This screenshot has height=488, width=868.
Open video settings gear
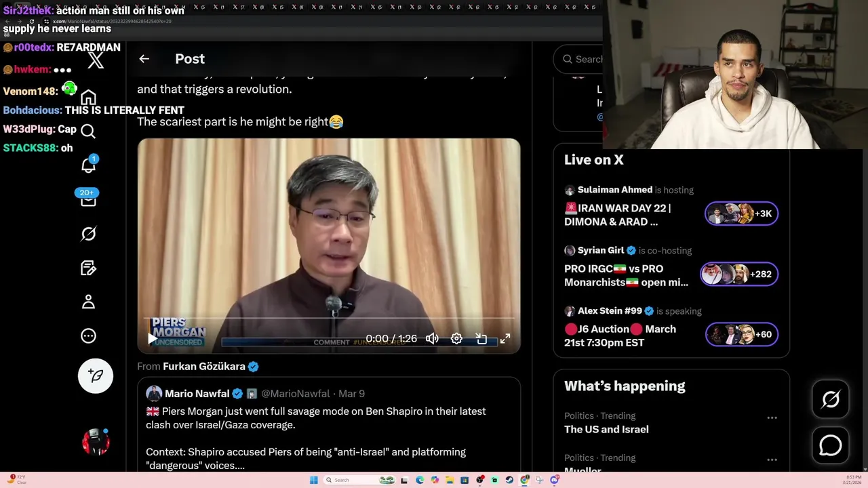tap(456, 338)
